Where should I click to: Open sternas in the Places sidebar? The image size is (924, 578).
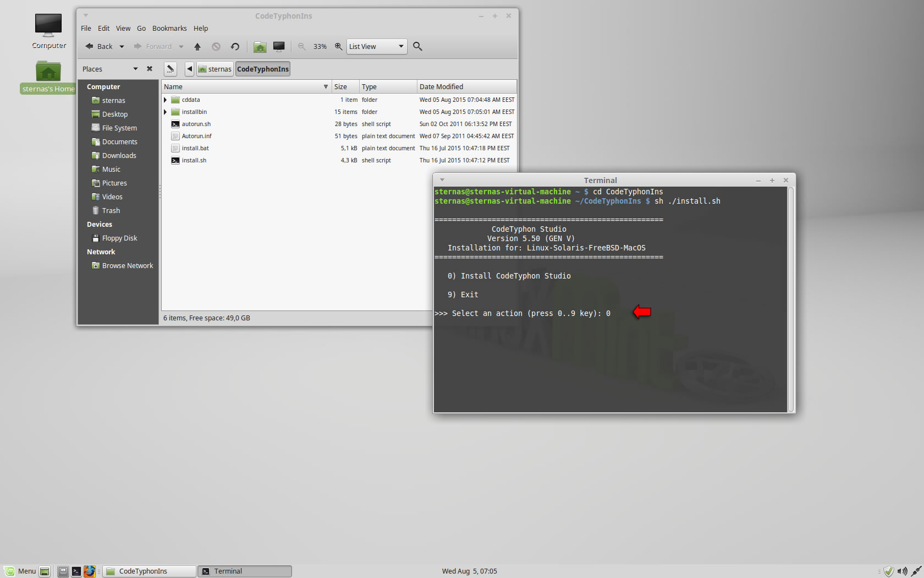click(x=114, y=100)
